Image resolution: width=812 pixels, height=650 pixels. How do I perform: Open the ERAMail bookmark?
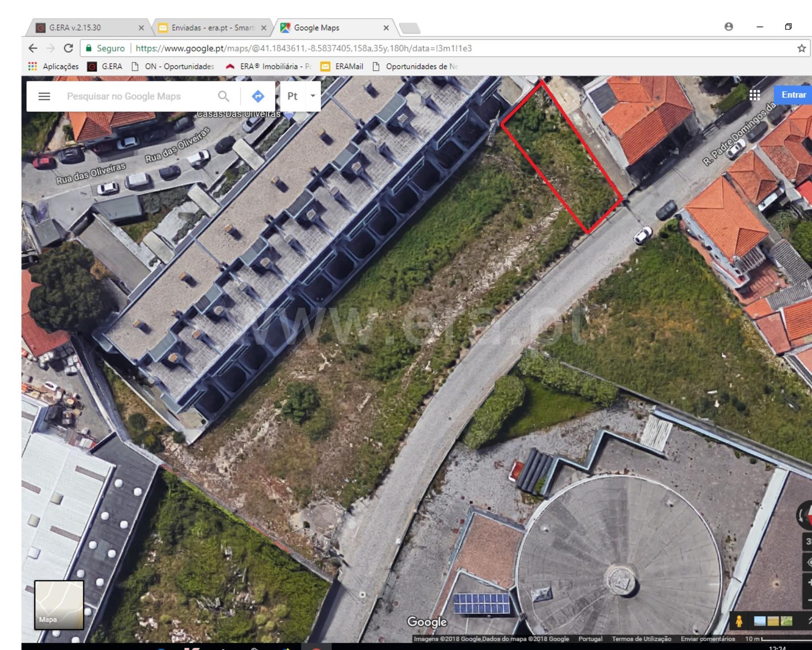click(341, 66)
